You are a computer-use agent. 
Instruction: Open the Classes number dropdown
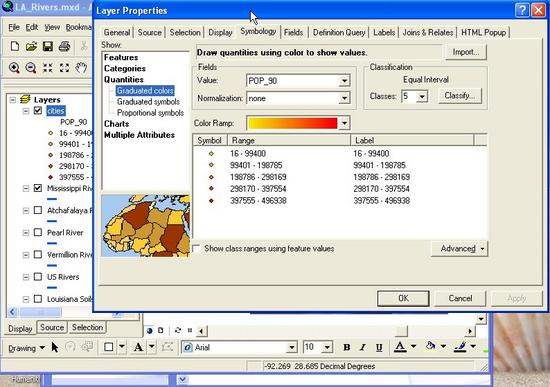click(x=422, y=96)
